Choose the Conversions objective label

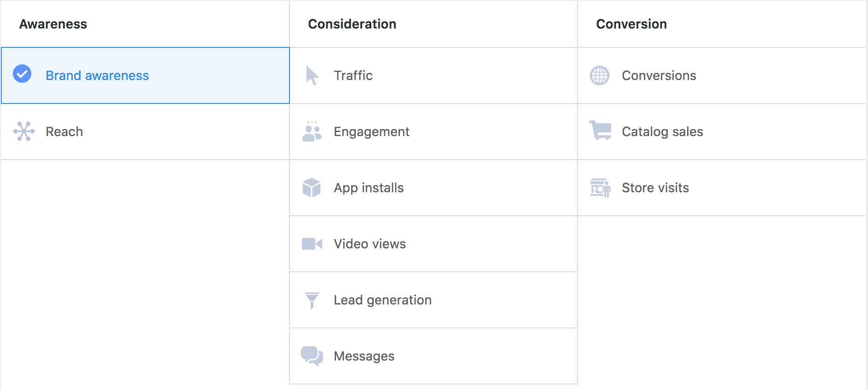click(659, 75)
